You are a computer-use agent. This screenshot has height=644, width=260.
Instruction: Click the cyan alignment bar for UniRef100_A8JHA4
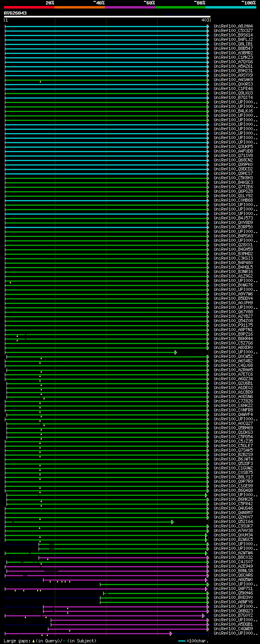pyautogui.click(x=107, y=26)
